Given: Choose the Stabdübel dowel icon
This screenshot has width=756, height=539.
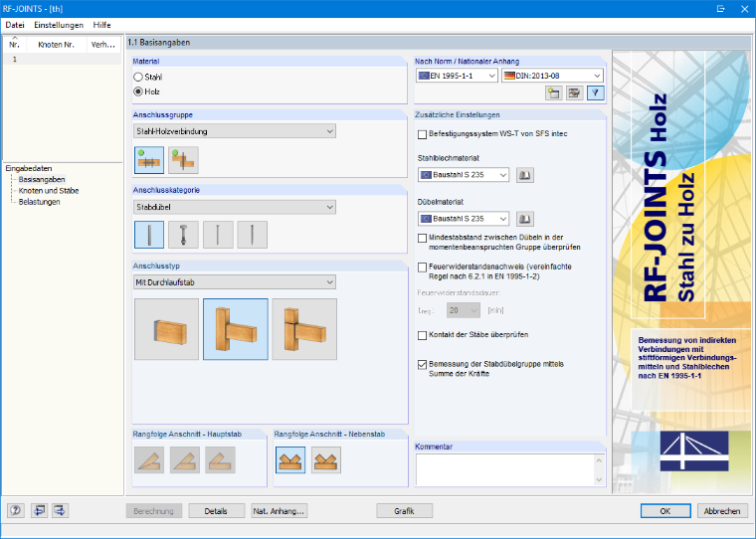Looking at the screenshot, I should (x=149, y=235).
